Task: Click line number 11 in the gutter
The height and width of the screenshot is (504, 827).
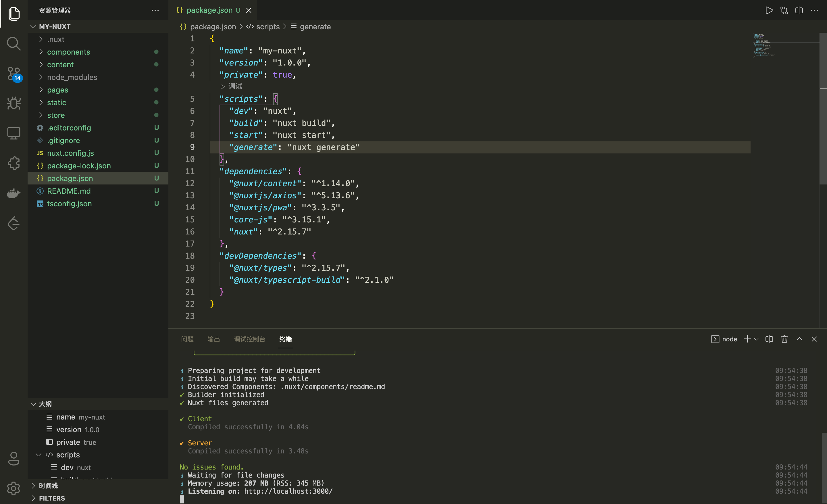Action: (x=190, y=171)
